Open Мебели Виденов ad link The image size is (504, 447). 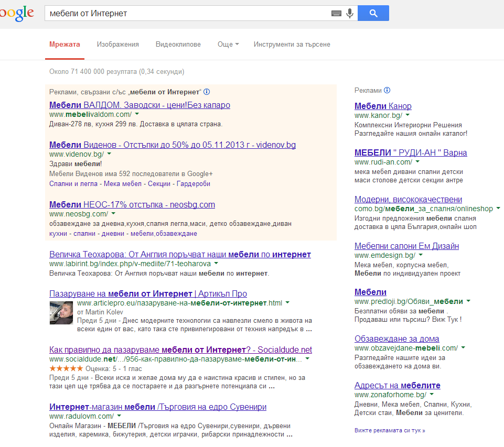[173, 145]
